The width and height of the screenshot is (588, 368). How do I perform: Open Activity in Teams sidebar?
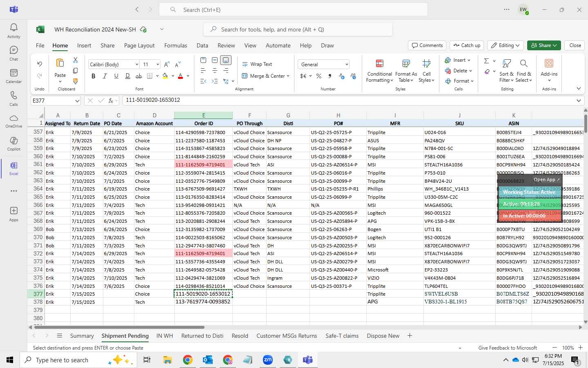[13, 31]
